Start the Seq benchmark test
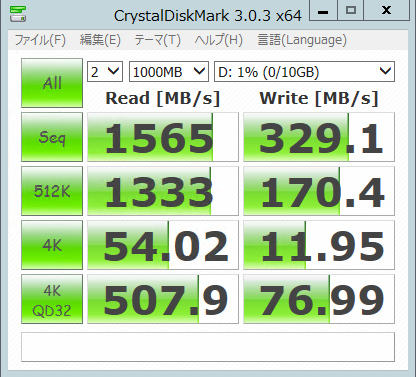This screenshot has width=416, height=377. (52, 137)
